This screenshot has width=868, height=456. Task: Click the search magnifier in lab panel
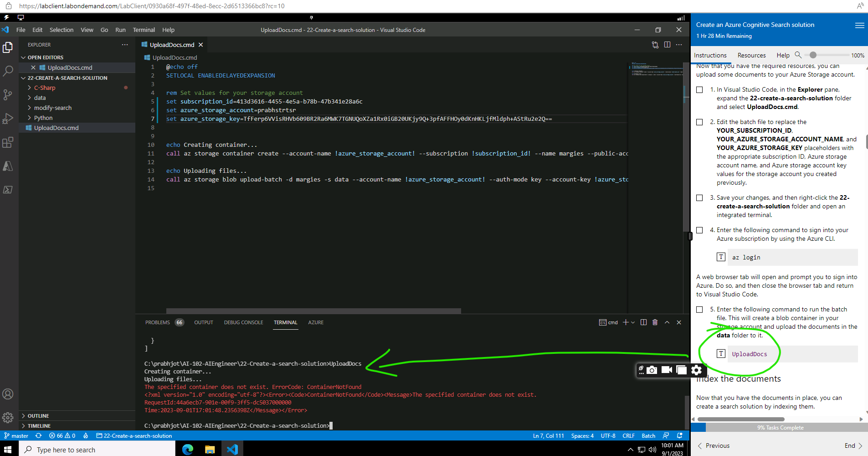coord(798,55)
